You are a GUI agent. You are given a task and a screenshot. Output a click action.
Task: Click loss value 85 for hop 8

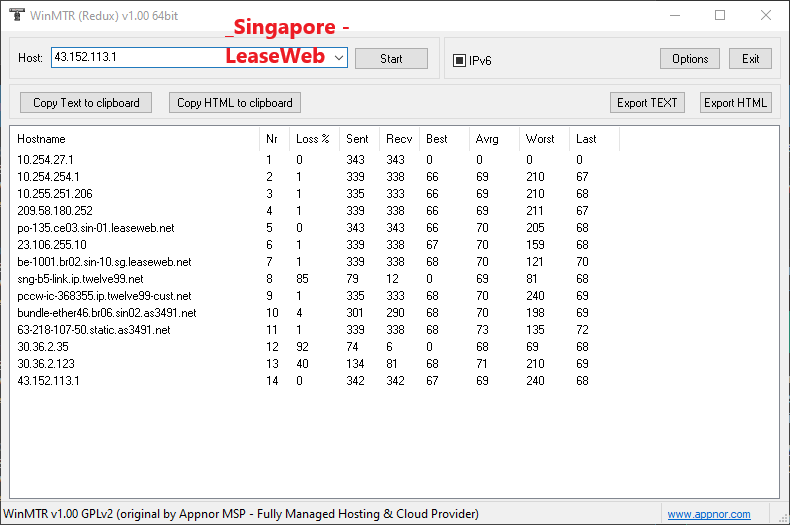tap(302, 279)
